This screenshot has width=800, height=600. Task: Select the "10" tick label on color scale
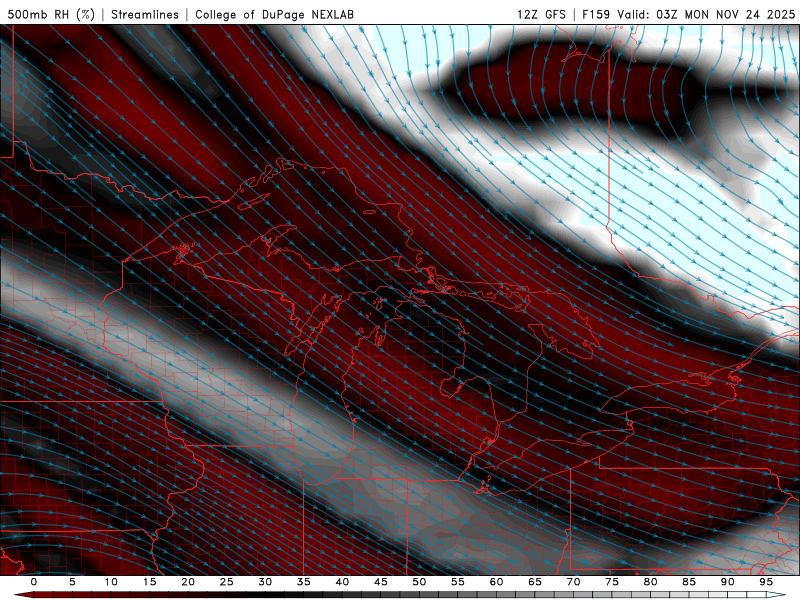point(111,582)
